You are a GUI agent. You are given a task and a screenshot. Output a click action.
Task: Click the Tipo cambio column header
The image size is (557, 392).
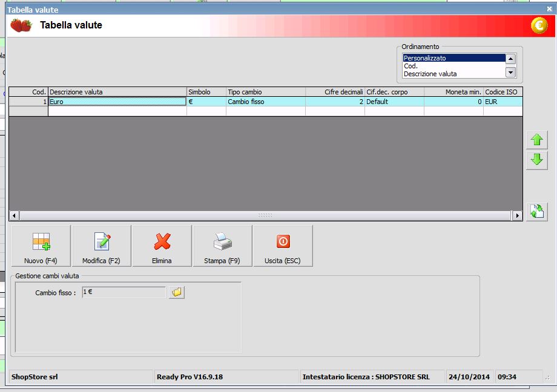266,92
